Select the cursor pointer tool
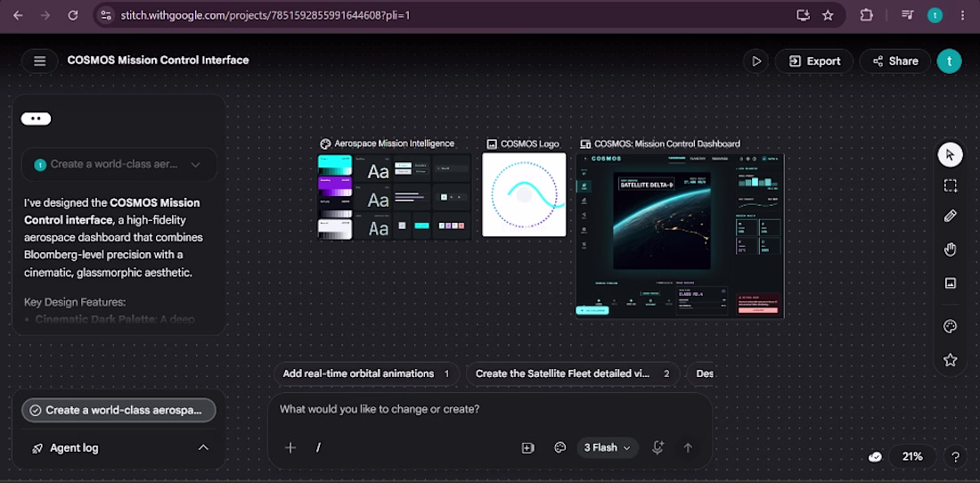This screenshot has width=980, height=483. click(x=950, y=154)
